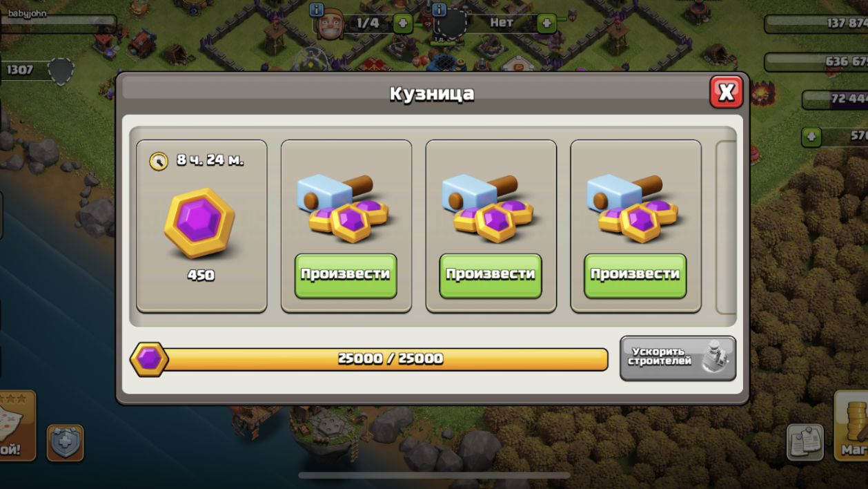Tap the builder face icon

(331, 26)
